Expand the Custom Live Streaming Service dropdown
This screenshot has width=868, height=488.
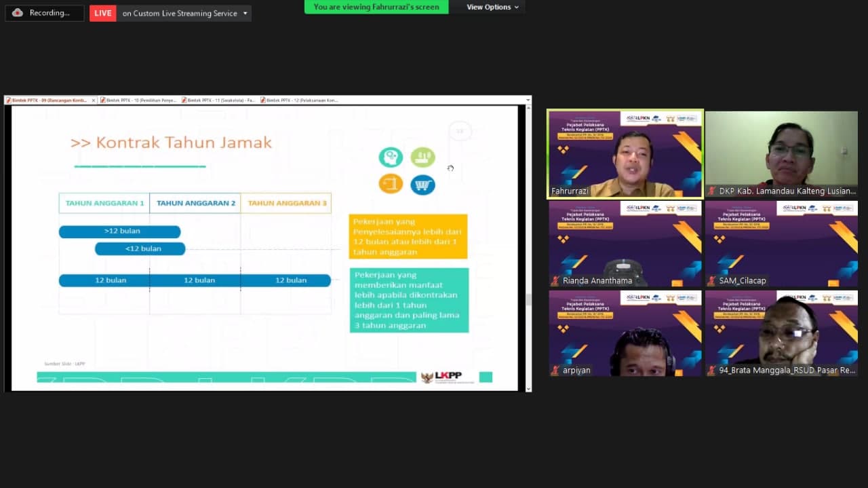[x=245, y=13]
